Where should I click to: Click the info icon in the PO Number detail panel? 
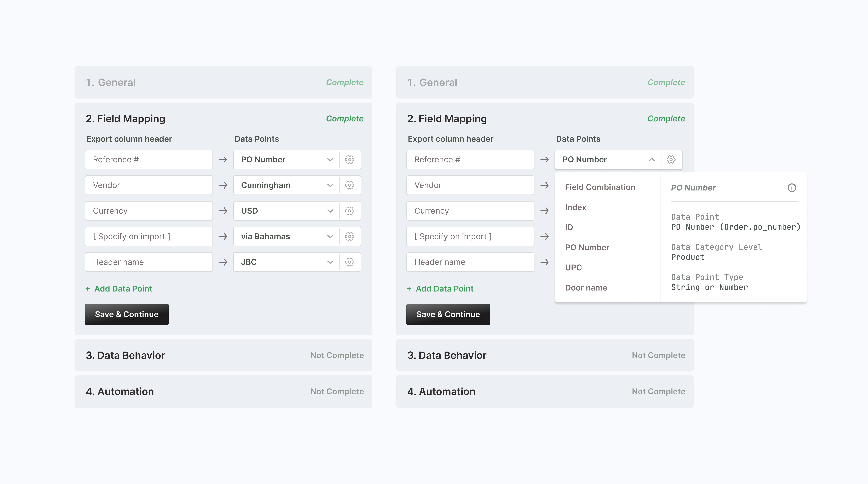792,188
